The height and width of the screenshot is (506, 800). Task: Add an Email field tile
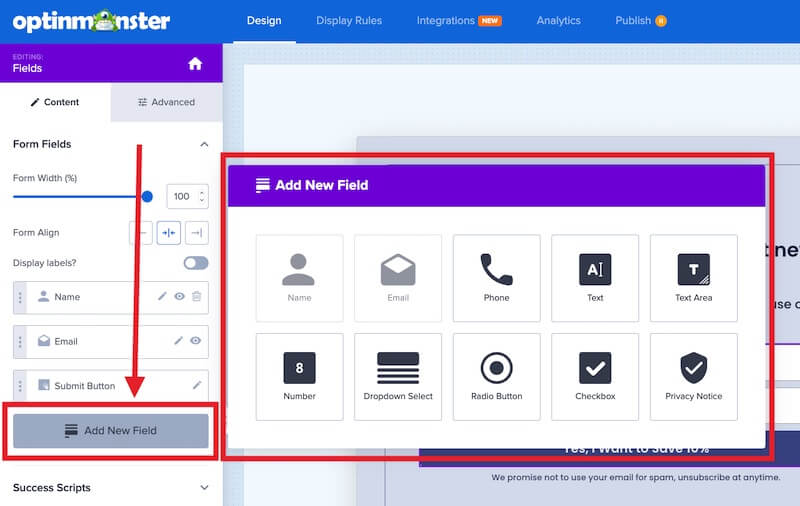point(398,278)
